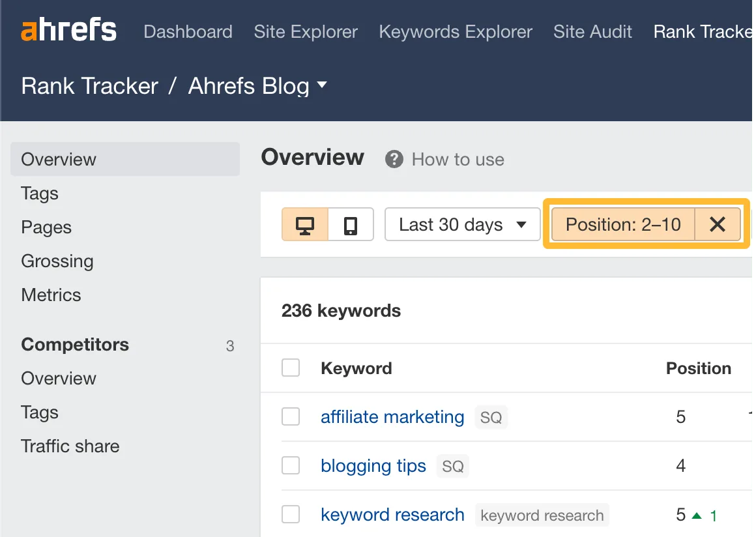Image resolution: width=756 pixels, height=537 pixels.
Task: Check the keyword research row checkbox
Action: click(x=291, y=514)
